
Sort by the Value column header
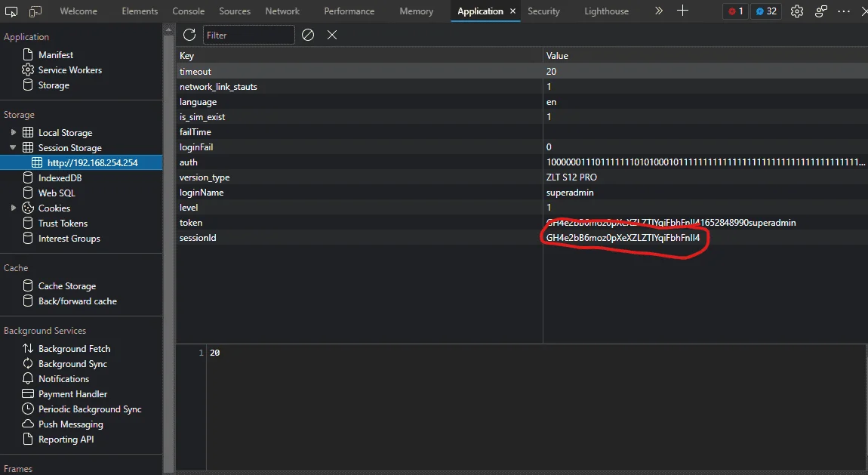pos(705,55)
